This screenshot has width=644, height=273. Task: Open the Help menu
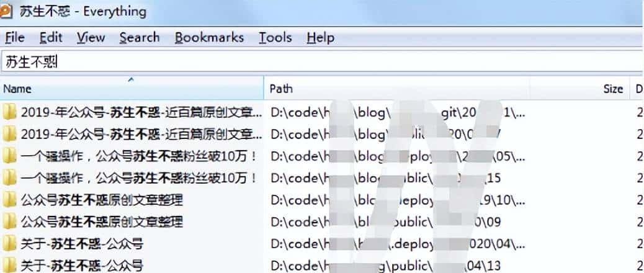(x=320, y=38)
